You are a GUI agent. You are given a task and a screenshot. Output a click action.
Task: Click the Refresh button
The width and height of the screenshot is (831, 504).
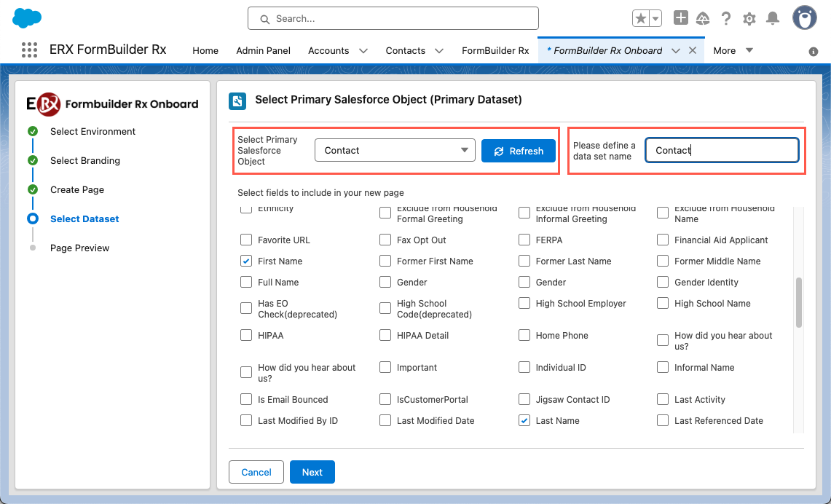[x=518, y=151]
